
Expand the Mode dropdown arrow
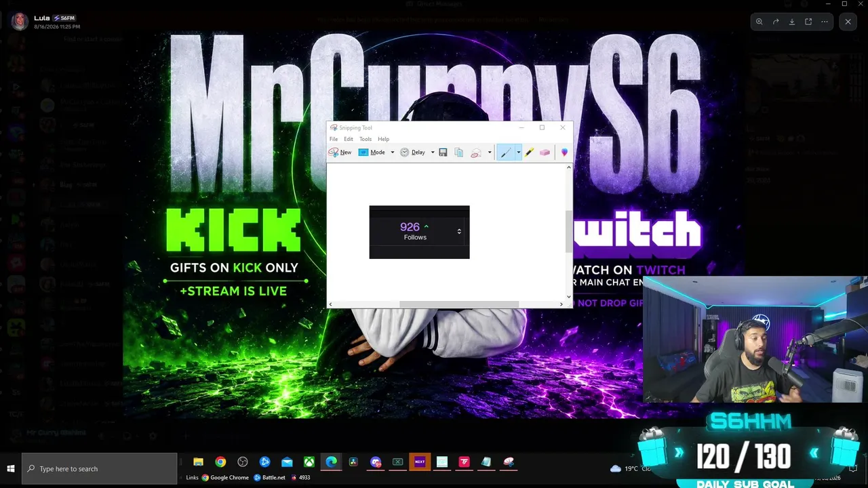pyautogui.click(x=392, y=152)
